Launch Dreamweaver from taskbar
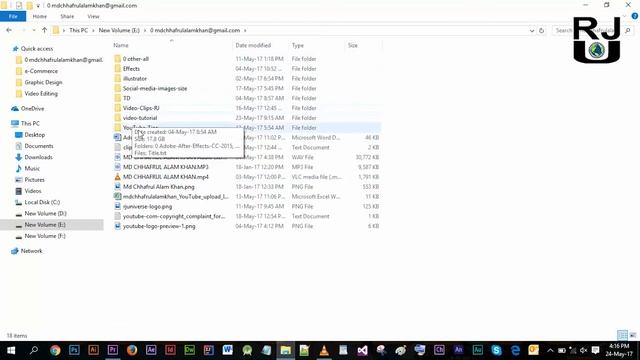Image resolution: width=640 pixels, height=360 pixels. 189,350
